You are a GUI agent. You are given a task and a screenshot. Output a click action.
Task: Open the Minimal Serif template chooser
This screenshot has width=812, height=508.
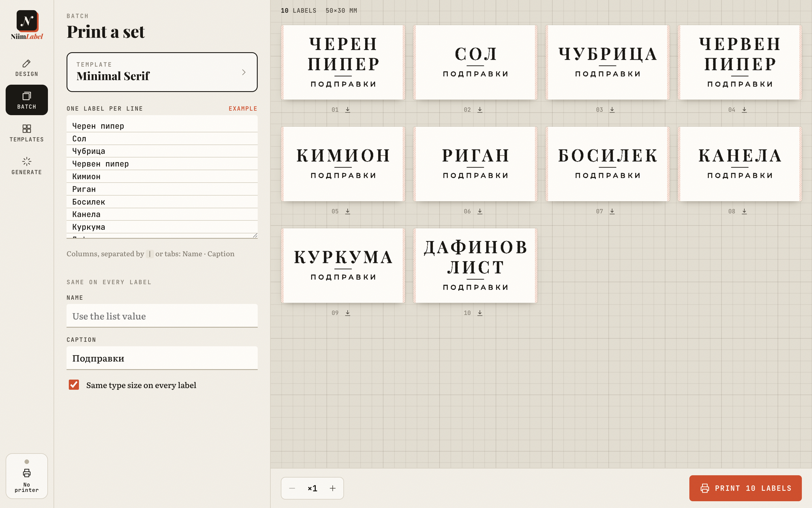pyautogui.click(x=162, y=72)
